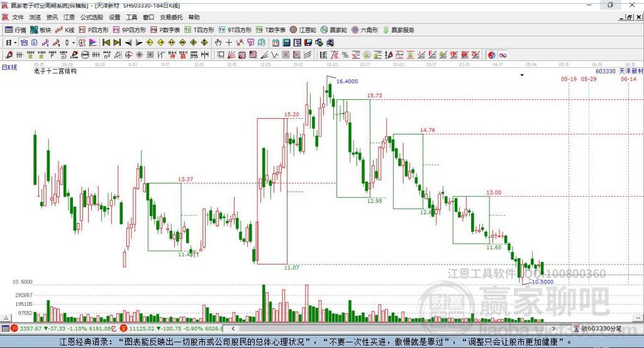Viewport: 644px width, 348px height.
Task: Open the 公式选股 menu
Action: pos(92,17)
